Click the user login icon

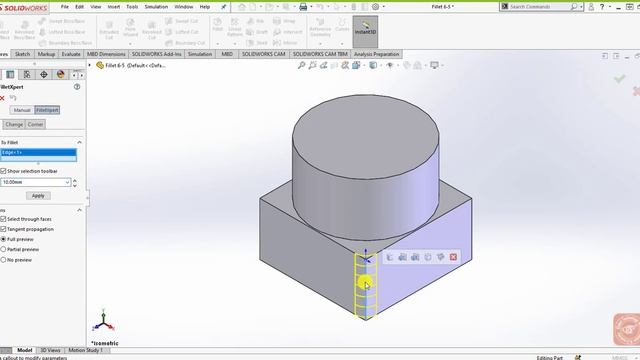pyautogui.click(x=591, y=7)
